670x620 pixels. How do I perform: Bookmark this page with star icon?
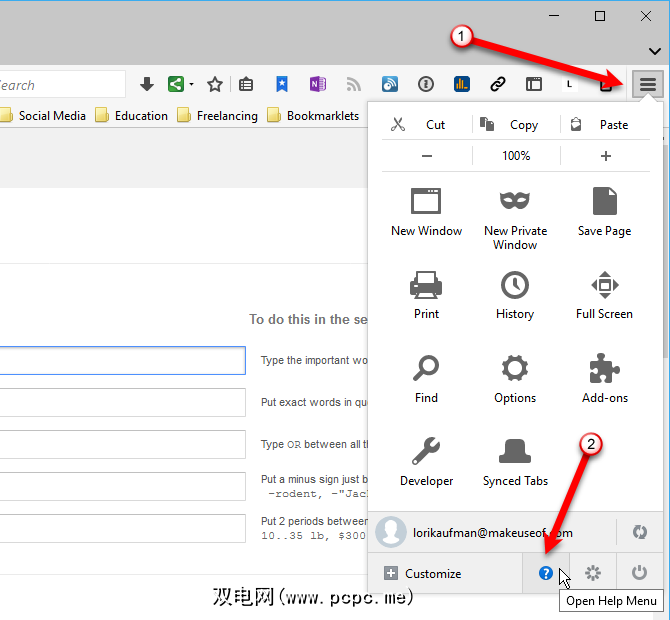(214, 85)
